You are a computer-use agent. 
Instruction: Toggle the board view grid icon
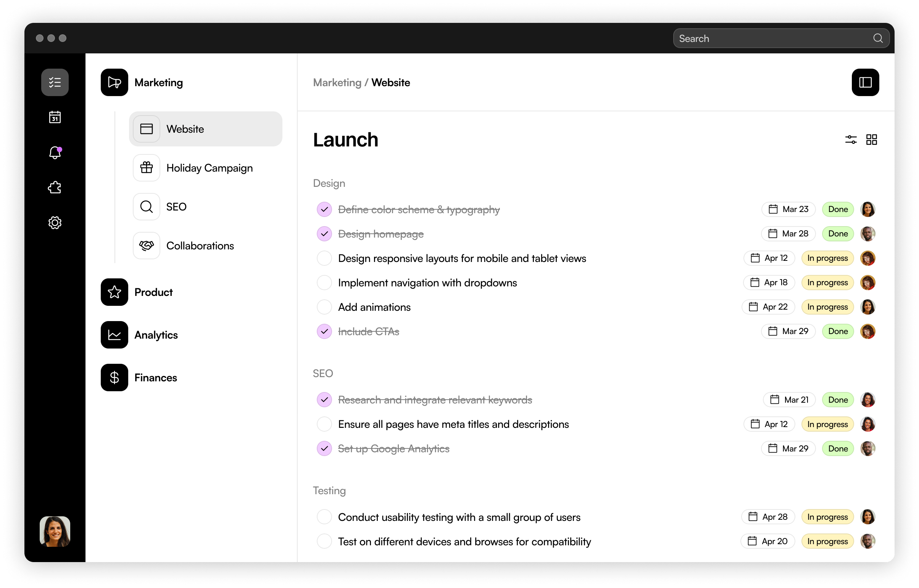(x=872, y=139)
